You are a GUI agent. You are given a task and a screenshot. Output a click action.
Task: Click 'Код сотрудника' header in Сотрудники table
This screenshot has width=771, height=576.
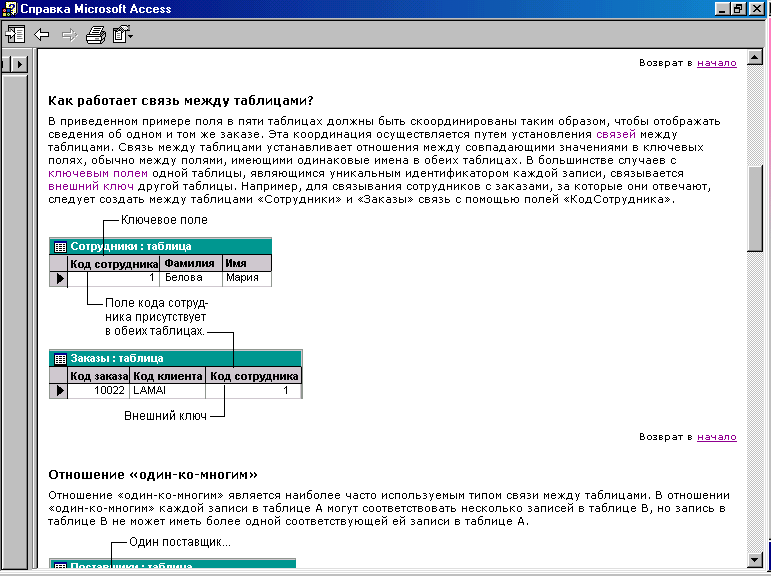pyautogui.click(x=114, y=264)
